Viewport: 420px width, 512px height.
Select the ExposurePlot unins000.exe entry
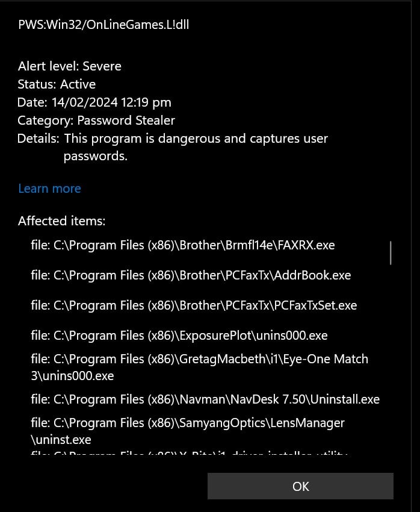(179, 336)
